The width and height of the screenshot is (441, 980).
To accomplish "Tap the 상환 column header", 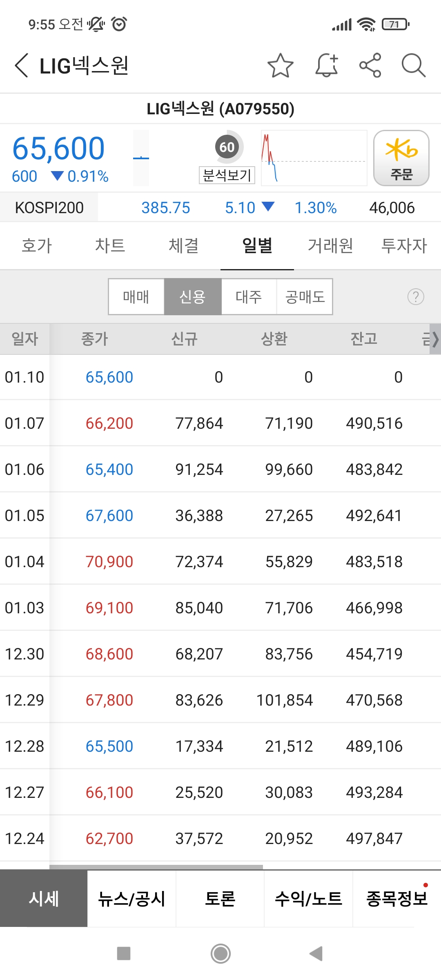I will click(274, 339).
